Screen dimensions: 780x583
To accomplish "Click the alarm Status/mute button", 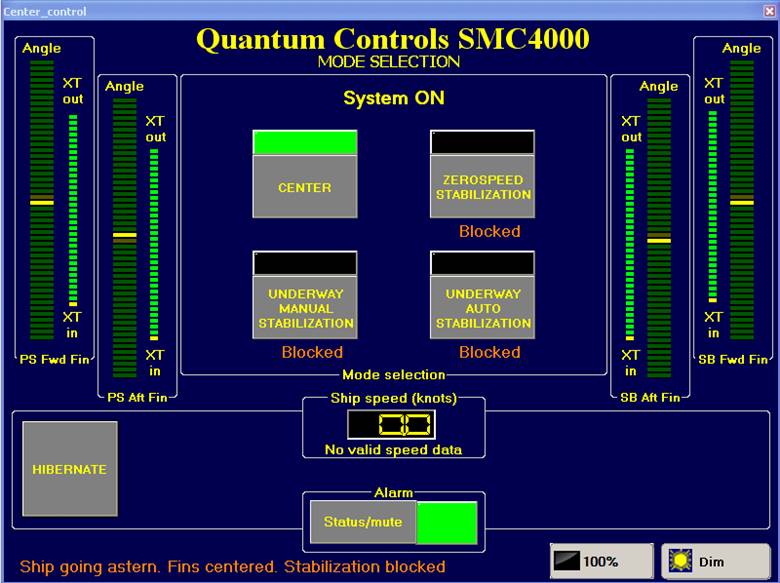I will (x=363, y=522).
